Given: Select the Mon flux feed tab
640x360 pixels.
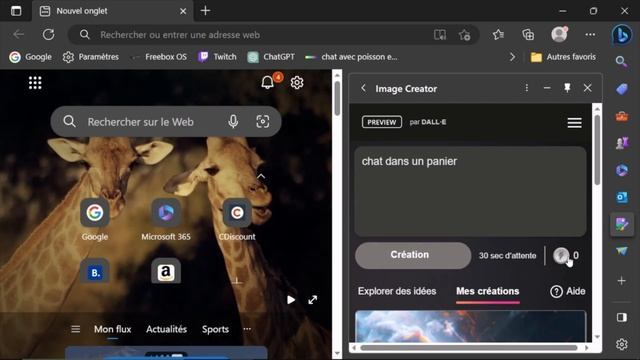Looking at the screenshot, I should click(113, 329).
